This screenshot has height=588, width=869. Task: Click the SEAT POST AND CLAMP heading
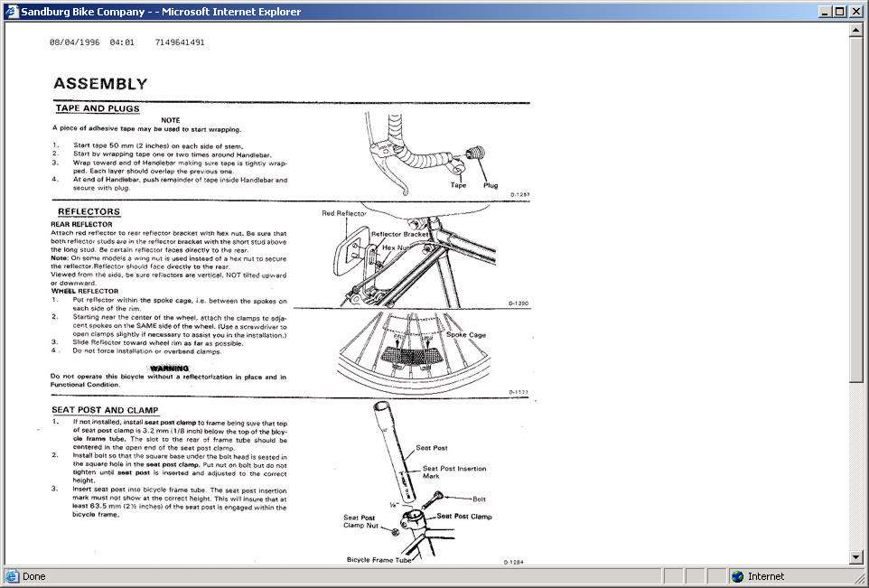tap(105, 410)
